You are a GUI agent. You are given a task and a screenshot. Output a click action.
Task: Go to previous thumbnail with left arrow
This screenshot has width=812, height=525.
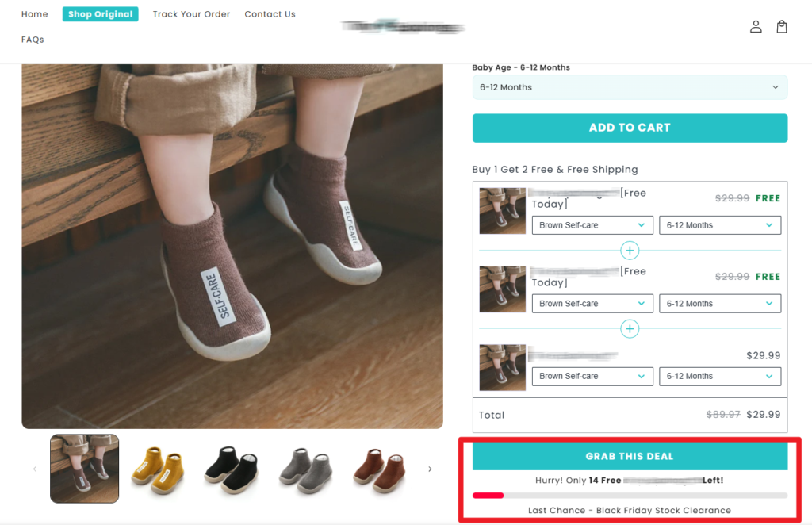34,469
